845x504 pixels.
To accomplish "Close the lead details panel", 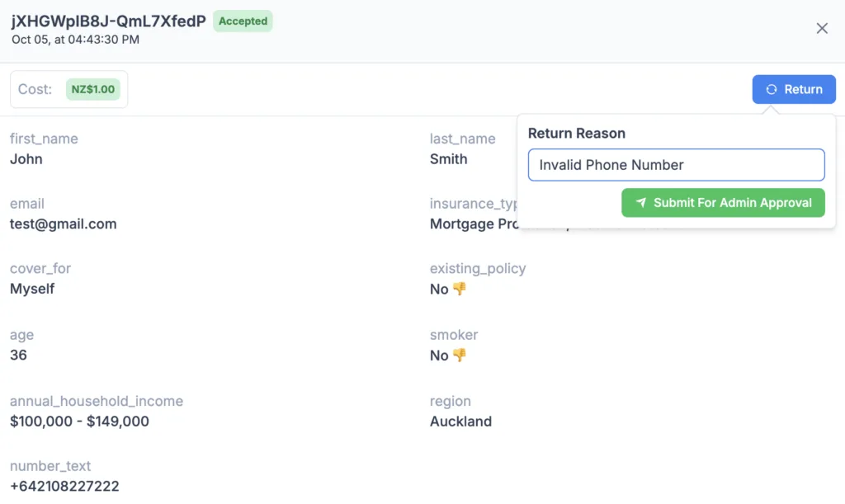I will (x=821, y=28).
